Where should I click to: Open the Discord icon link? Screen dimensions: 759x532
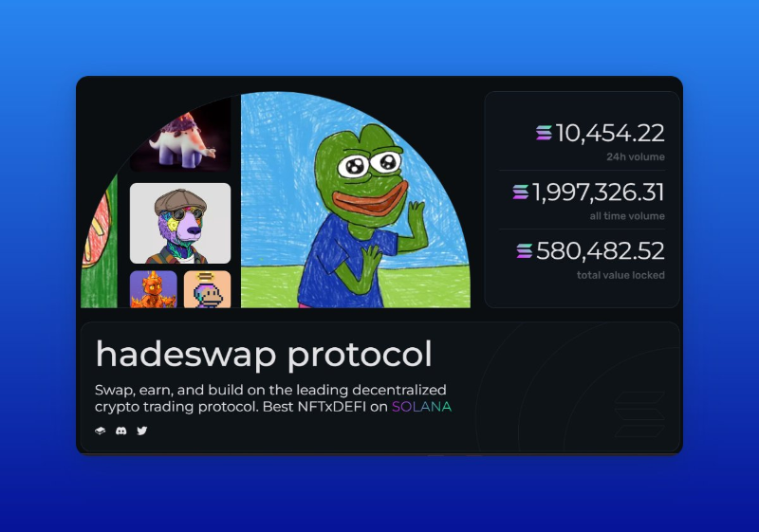(x=121, y=431)
